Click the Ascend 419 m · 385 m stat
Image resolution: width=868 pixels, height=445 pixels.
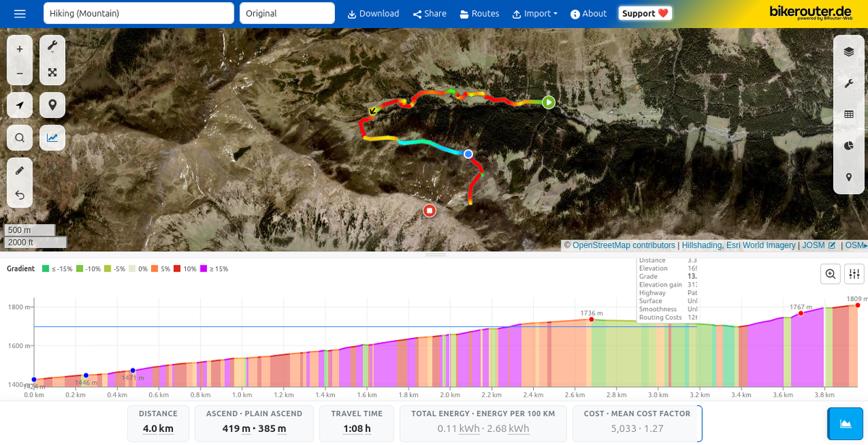coord(254,423)
